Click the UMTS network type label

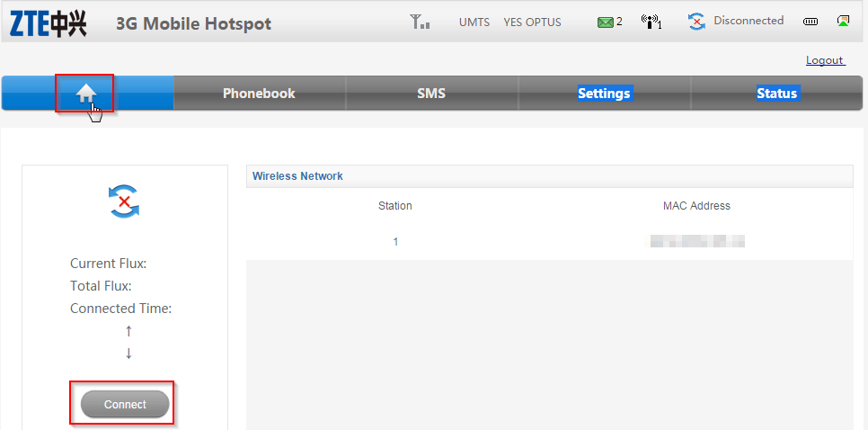(474, 22)
